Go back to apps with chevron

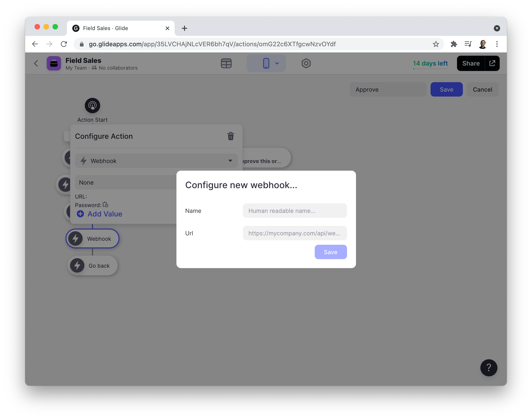coord(36,63)
